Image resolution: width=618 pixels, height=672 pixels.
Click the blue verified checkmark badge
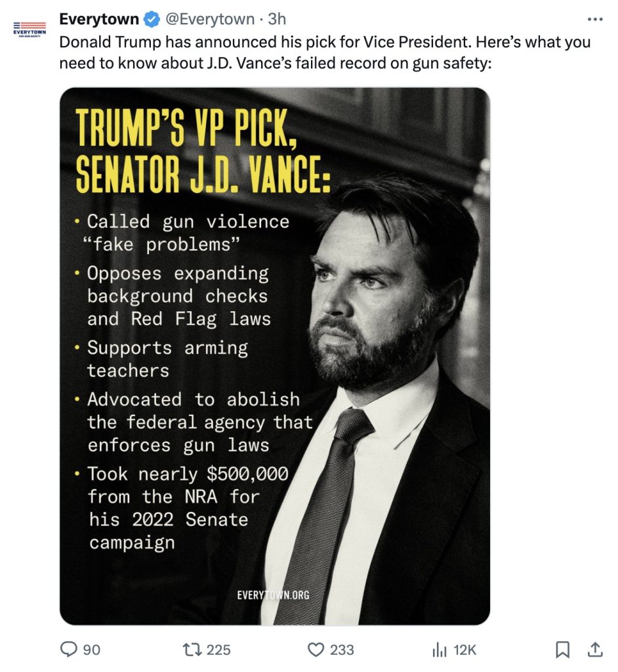click(x=152, y=20)
